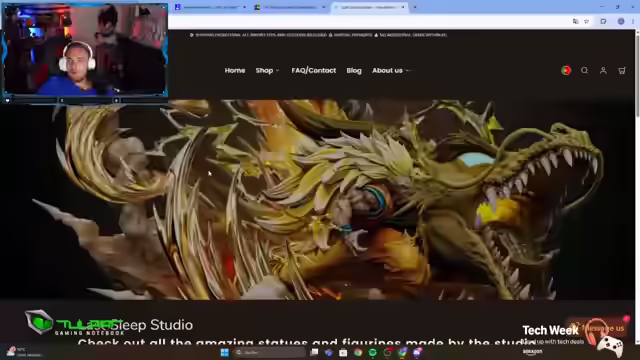This screenshot has width=640, height=360.
Task: Expand the About us dropdown
Action: pyautogui.click(x=391, y=71)
